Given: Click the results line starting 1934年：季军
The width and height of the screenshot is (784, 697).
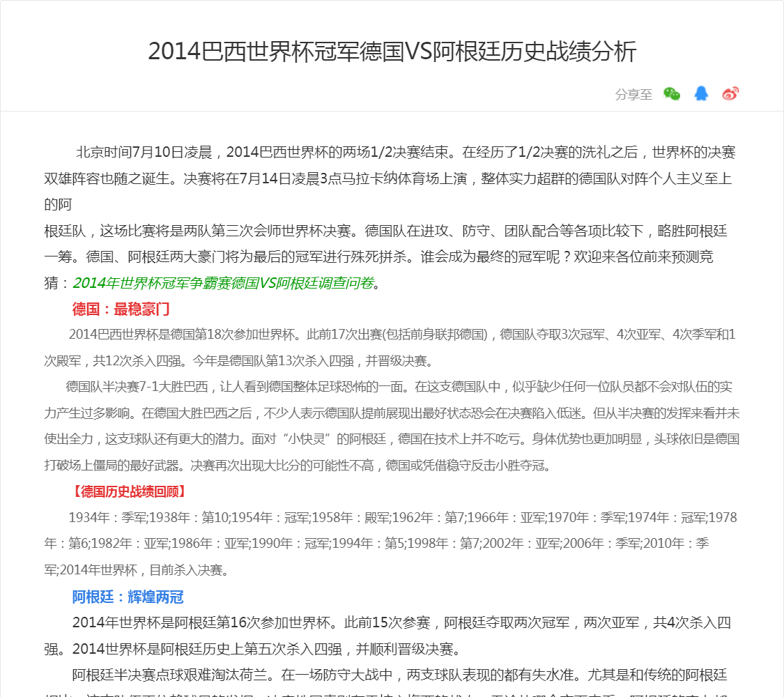Looking at the screenshot, I should click(x=402, y=517).
